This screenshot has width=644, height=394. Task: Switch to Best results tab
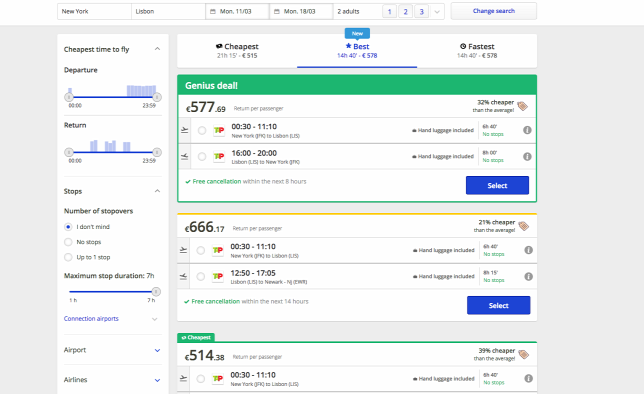(x=357, y=51)
